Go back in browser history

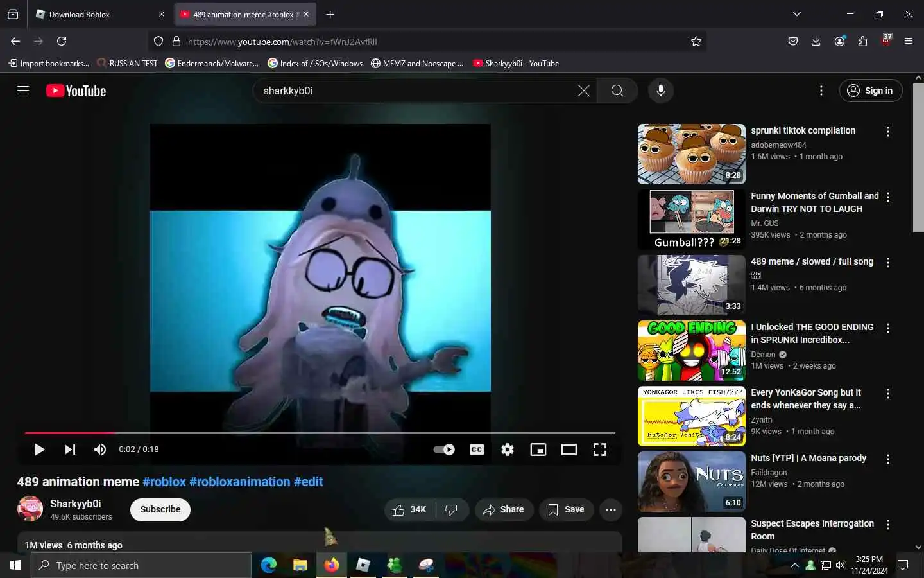click(15, 41)
